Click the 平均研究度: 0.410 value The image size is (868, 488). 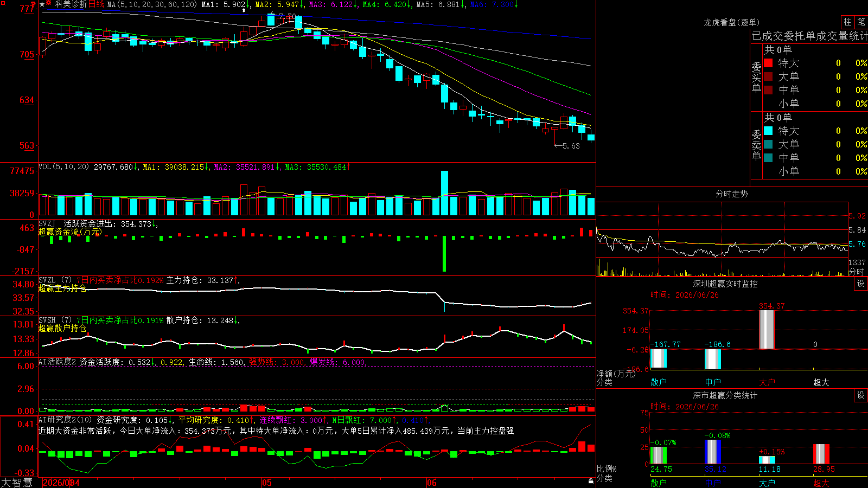click(x=214, y=420)
